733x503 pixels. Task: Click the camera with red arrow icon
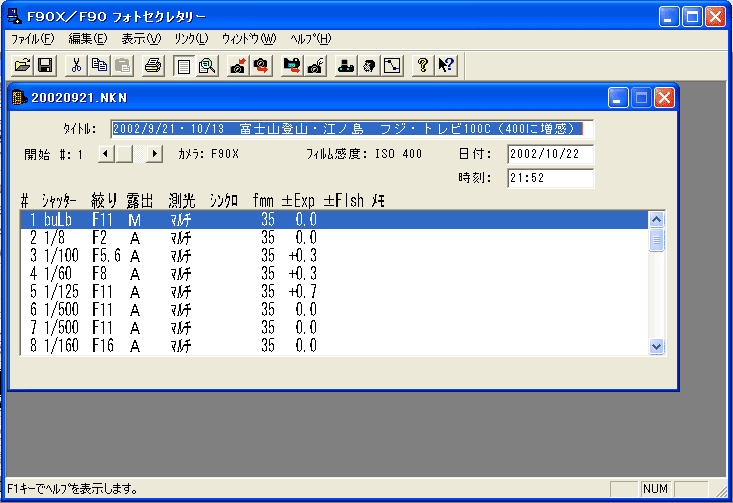click(x=238, y=65)
